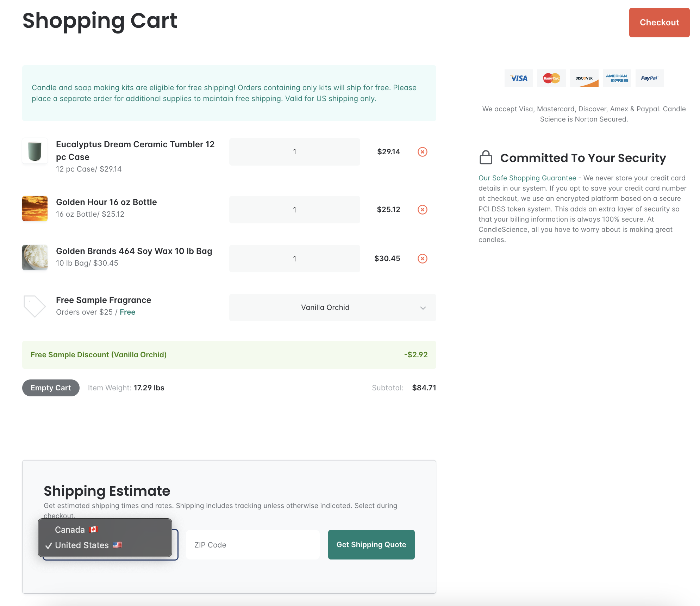700x606 pixels.
Task: Open the Vanilla Orchid sample fragrance dropdown
Action: point(332,308)
